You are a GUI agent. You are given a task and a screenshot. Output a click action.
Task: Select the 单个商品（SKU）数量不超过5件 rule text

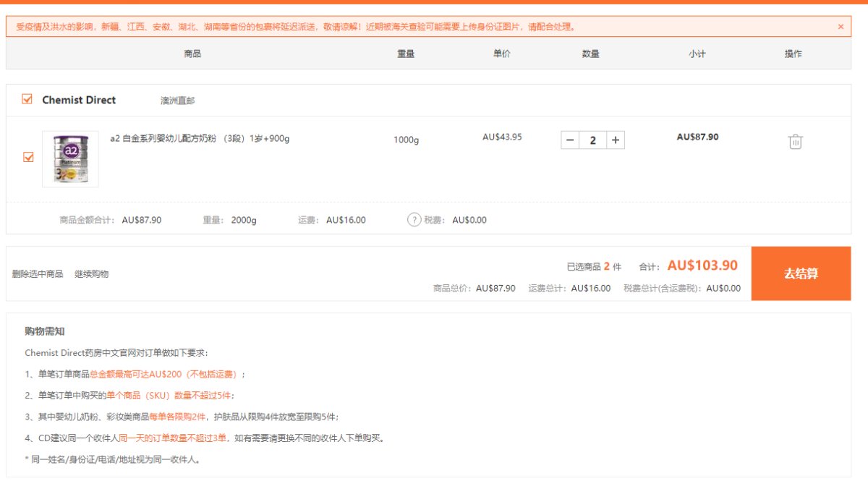(x=170, y=396)
